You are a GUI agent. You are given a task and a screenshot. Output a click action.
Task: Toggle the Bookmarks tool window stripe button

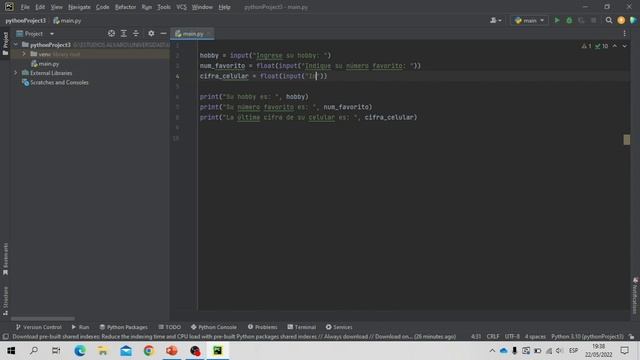[x=5, y=259]
